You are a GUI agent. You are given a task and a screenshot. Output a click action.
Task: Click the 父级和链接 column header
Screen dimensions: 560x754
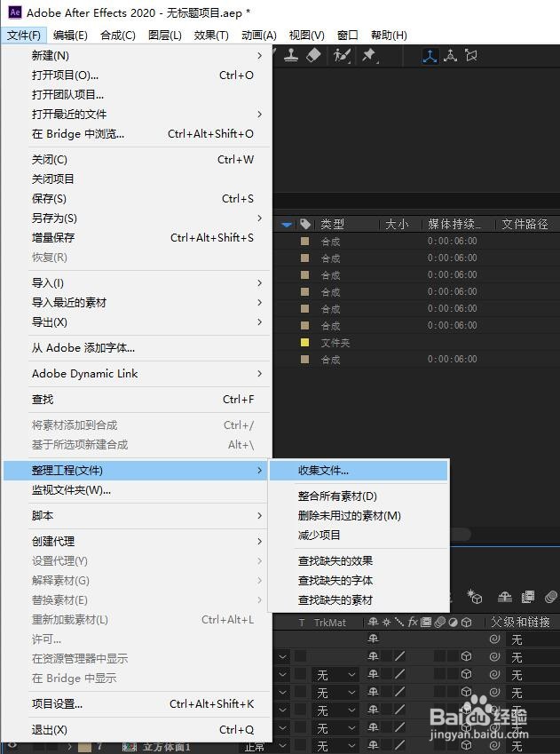(520, 623)
